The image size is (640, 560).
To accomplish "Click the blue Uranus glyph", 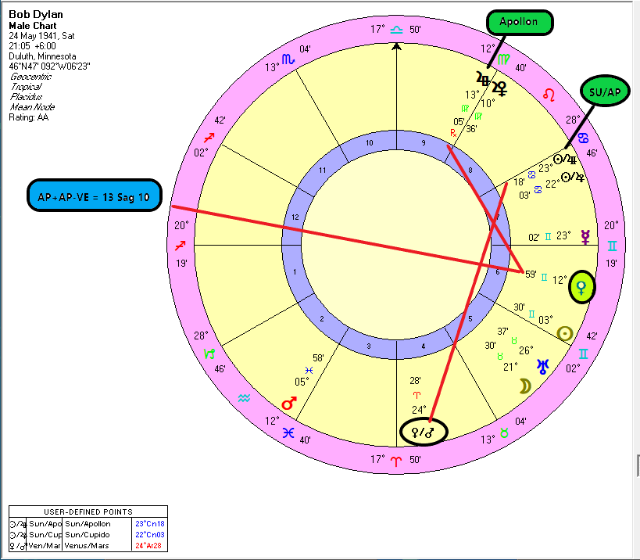I will point(542,366).
